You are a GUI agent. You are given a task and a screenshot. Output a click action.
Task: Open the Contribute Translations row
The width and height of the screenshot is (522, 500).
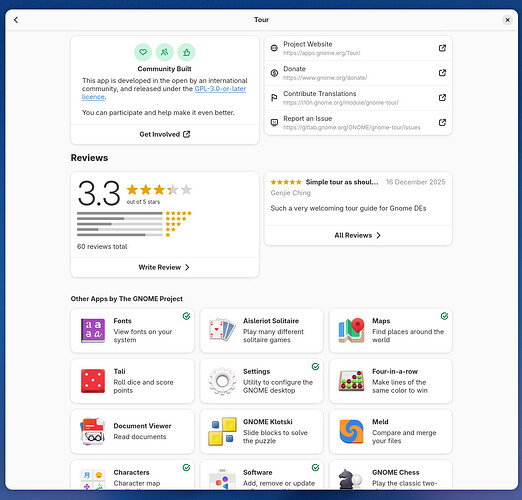click(358, 98)
